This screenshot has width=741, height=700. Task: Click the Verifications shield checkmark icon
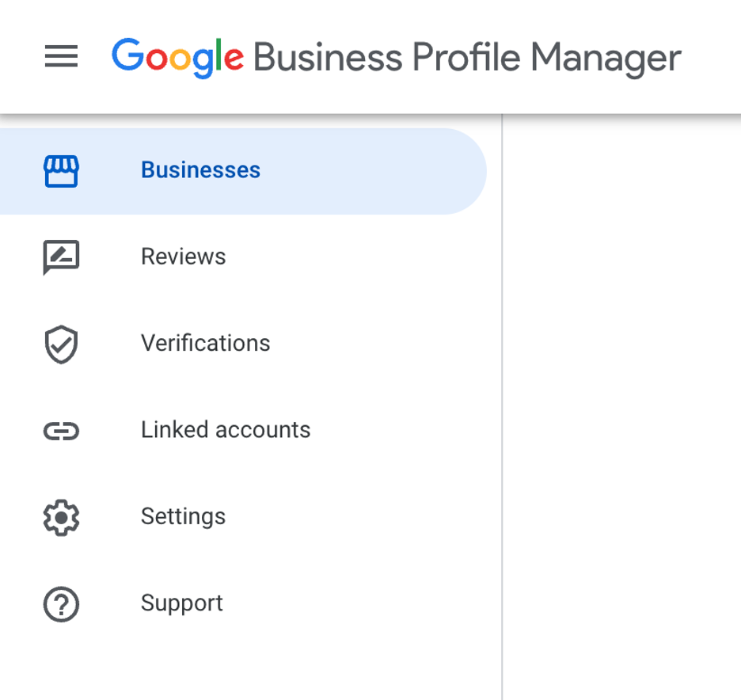coord(61,344)
